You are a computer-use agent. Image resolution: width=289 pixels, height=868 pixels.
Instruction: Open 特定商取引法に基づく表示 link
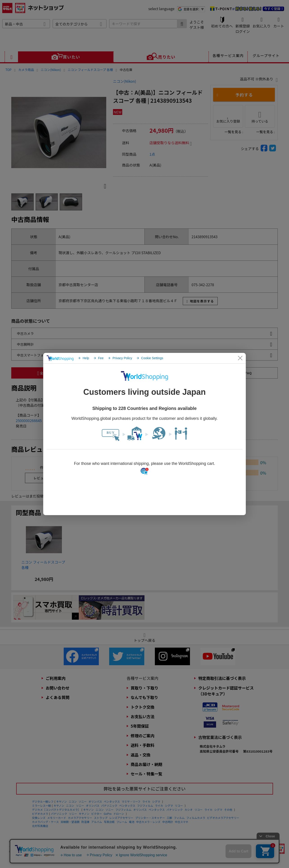[x=222, y=678]
